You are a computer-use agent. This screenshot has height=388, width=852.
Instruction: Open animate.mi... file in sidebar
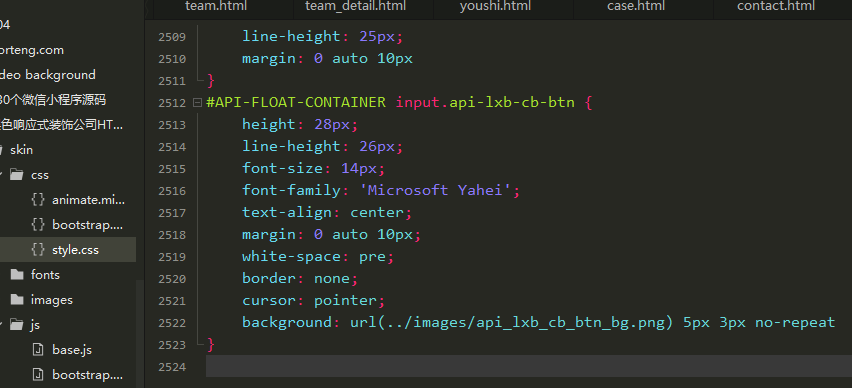coord(89,200)
